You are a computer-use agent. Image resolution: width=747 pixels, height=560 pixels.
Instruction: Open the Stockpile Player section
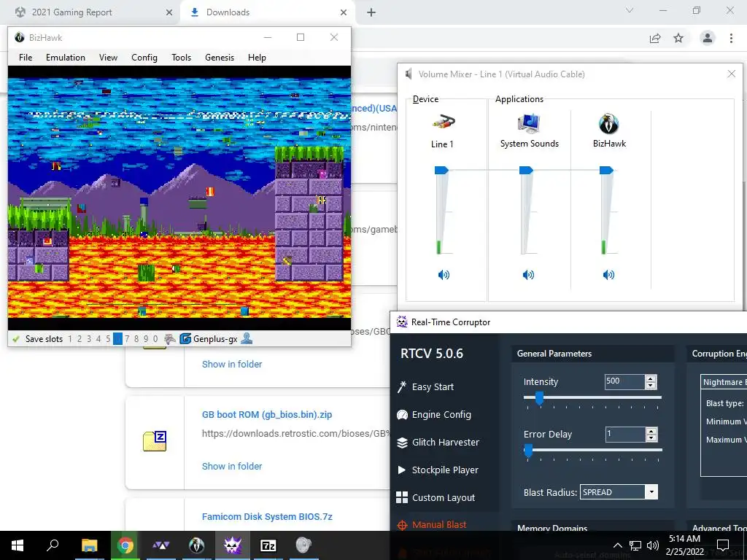pos(438,470)
